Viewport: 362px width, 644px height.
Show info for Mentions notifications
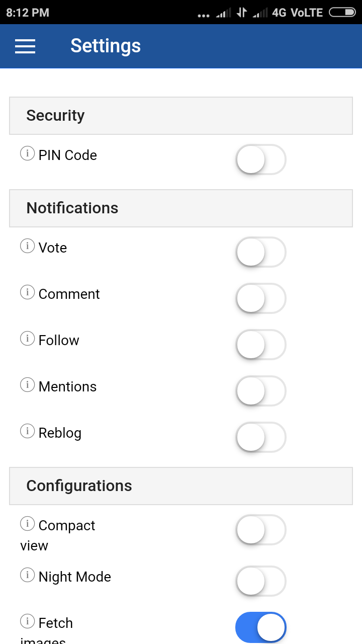[27, 385]
